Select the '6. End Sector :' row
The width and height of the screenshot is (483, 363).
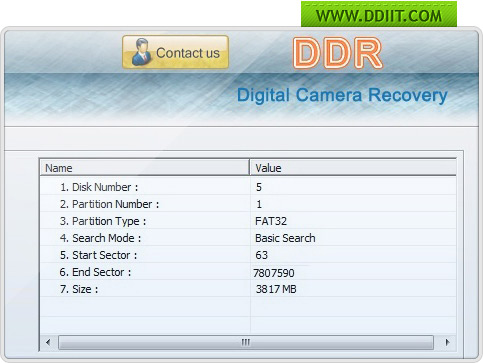pyautogui.click(x=248, y=272)
